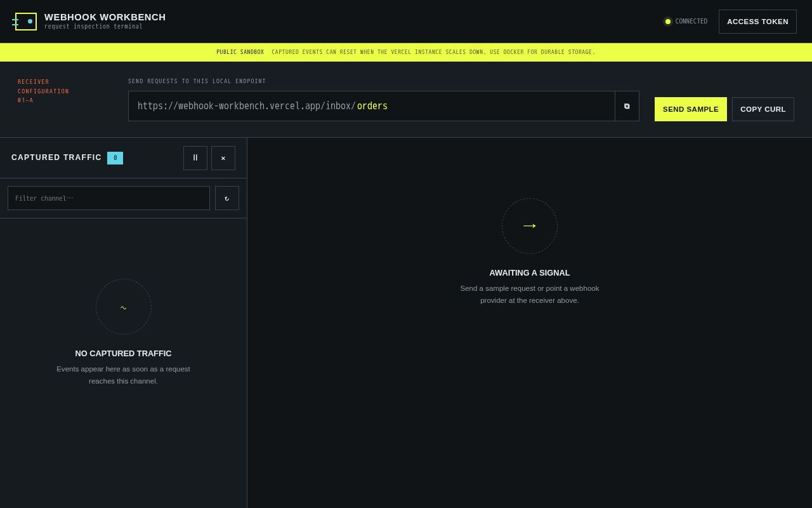
Task: Pause captured traffic
Action: tap(195, 158)
